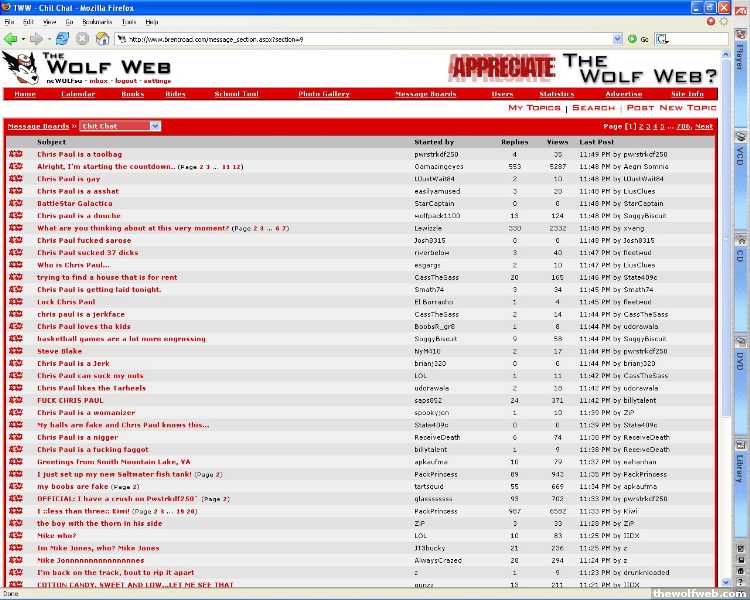The width and height of the screenshot is (750, 600).
Task: Open the DVD tab in side launcher
Action: pyautogui.click(x=740, y=361)
